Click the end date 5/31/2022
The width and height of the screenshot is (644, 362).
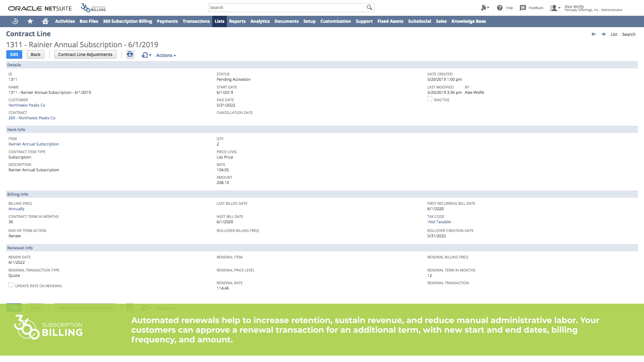point(226,105)
